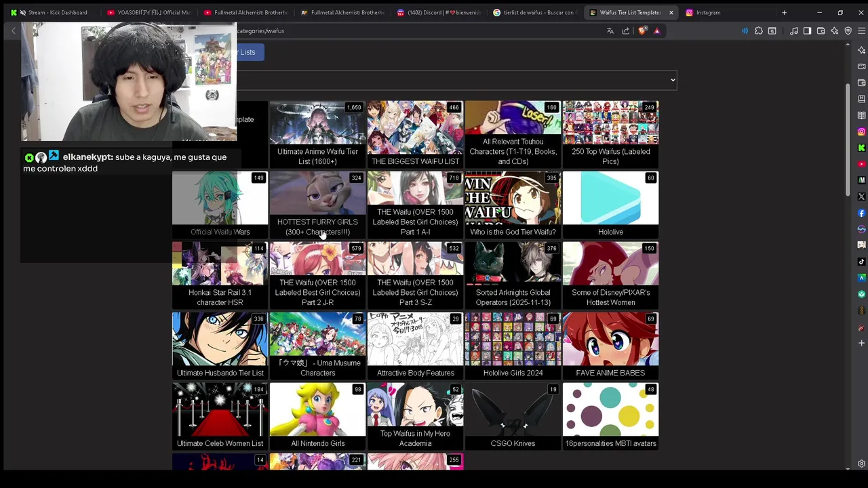Viewport: 868px width, 488px height.
Task: Open Hololive Girls 2024 template
Action: pos(513,346)
